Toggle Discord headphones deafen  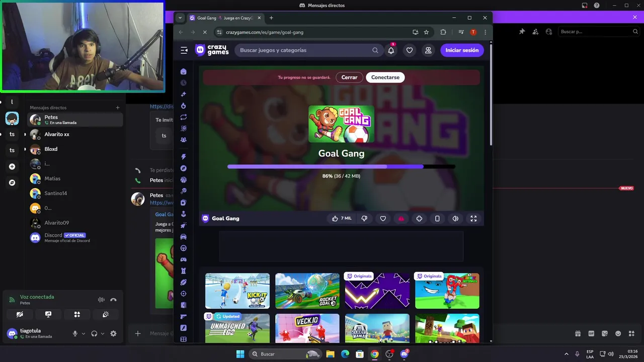[x=94, y=333]
